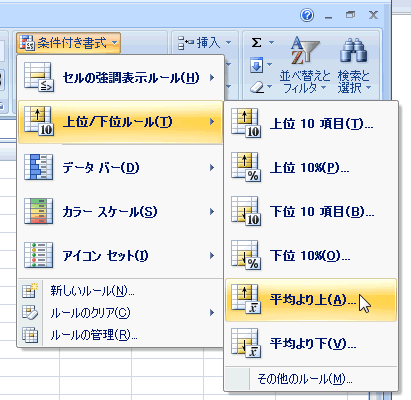Screen dimensions: 411x400
Task: Click the 新しいルール icon
Action: [30, 291]
